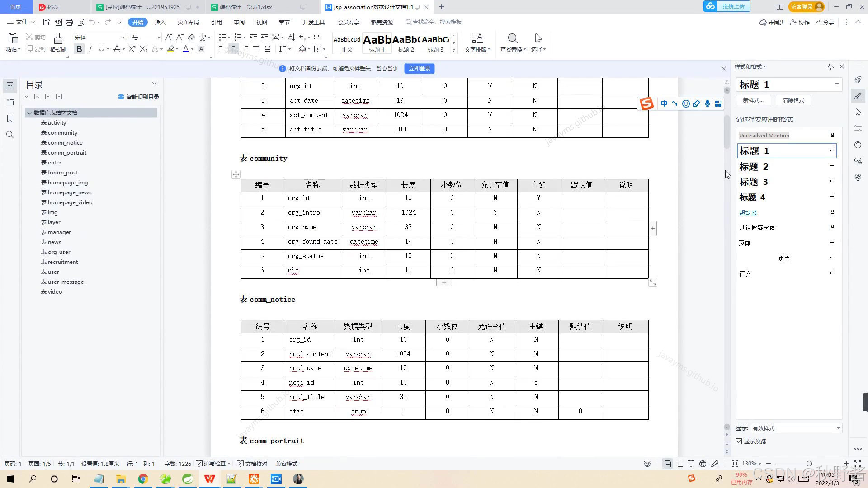Toggle 文档校对 in the status bar
868x488 pixels.
(252, 464)
